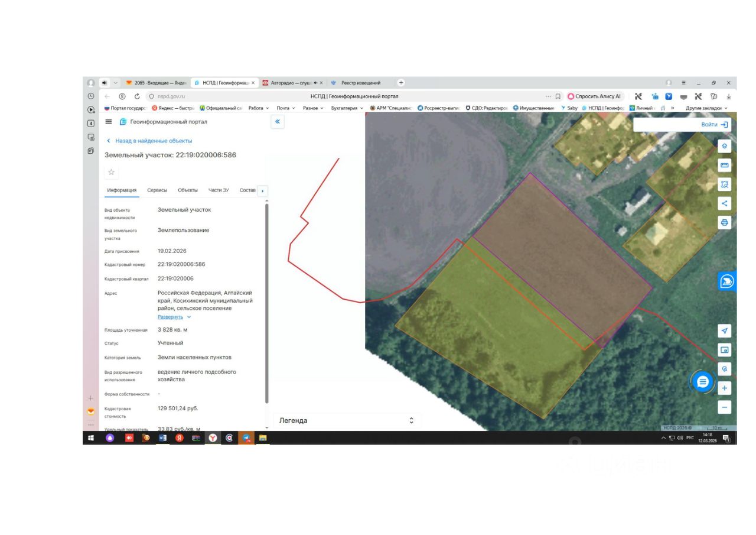Screen dimensions: 756x535
Task: Open the Windows Start menu
Action: tap(92, 438)
